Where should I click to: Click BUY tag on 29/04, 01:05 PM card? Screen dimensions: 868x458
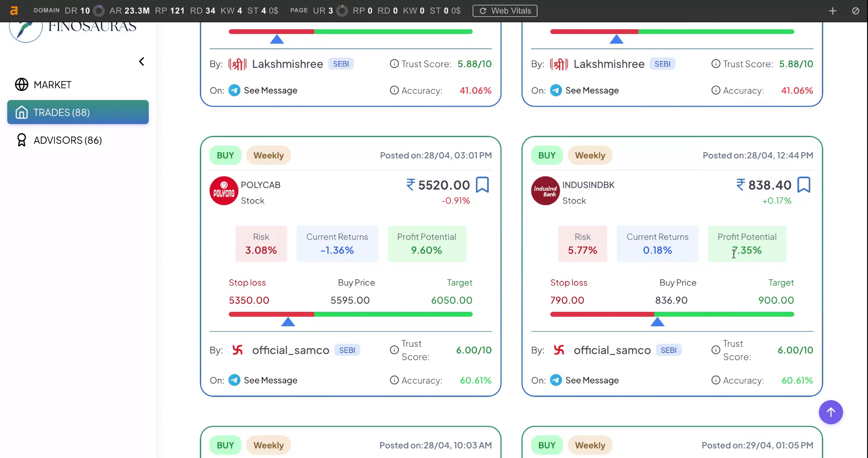[x=547, y=445]
